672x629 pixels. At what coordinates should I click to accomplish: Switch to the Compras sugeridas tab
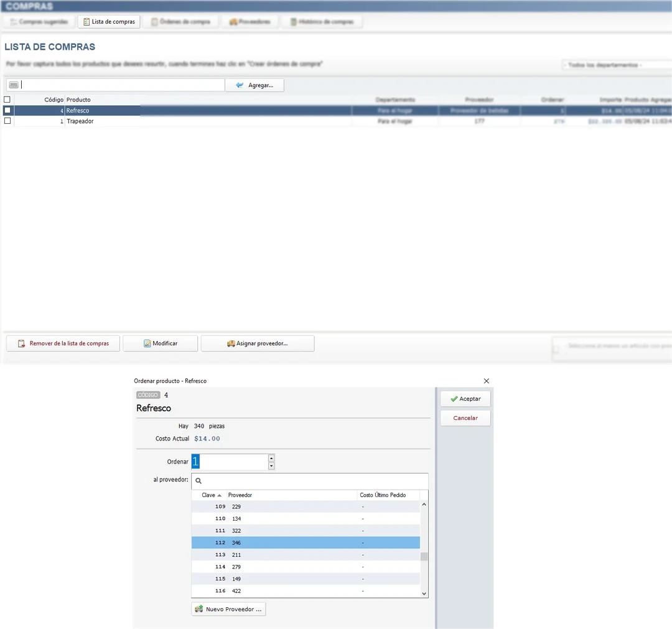tap(37, 21)
